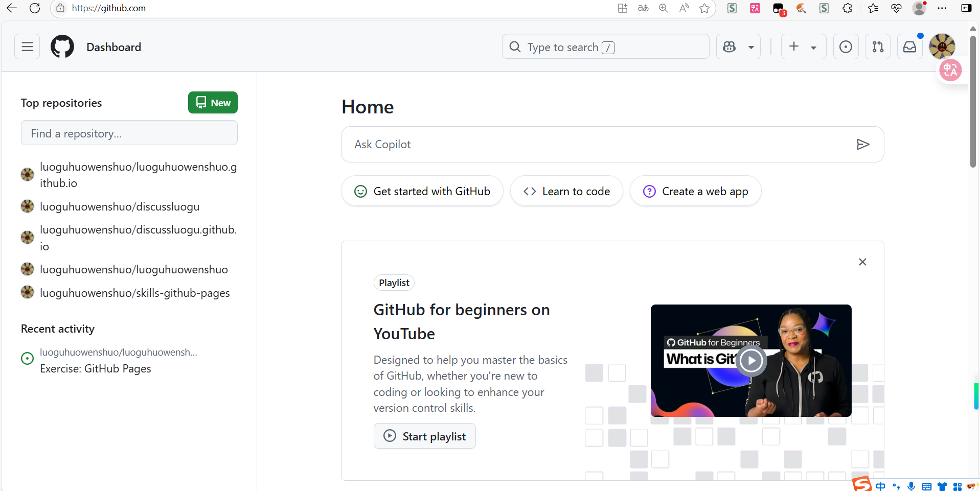Click the Start playlist button
Viewport: 980px width, 491px height.
click(x=425, y=436)
